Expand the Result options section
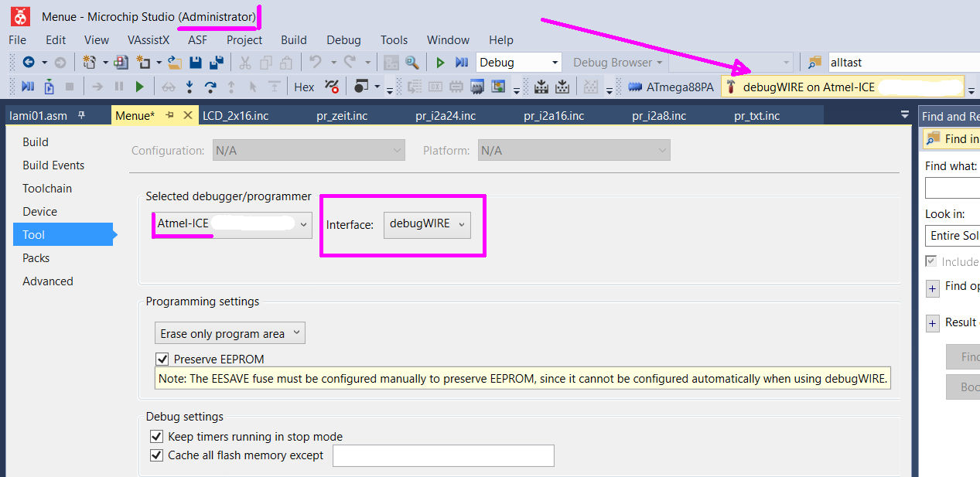The image size is (980, 477). 933,323
